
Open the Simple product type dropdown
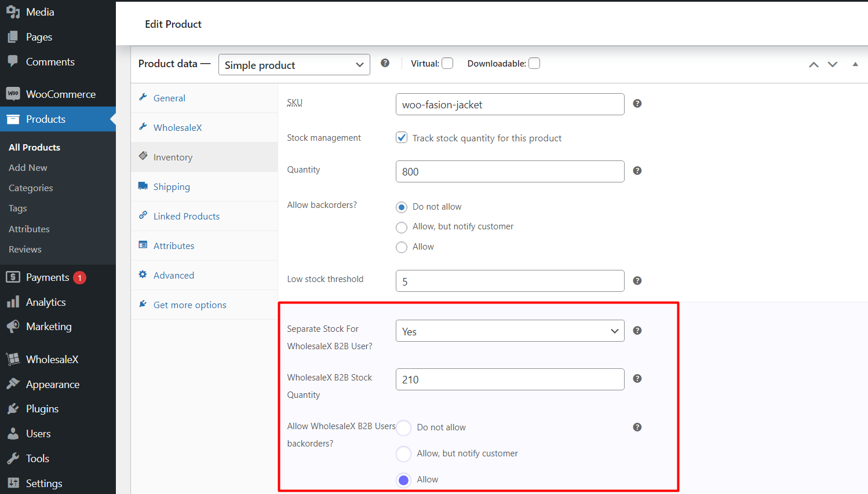294,64
